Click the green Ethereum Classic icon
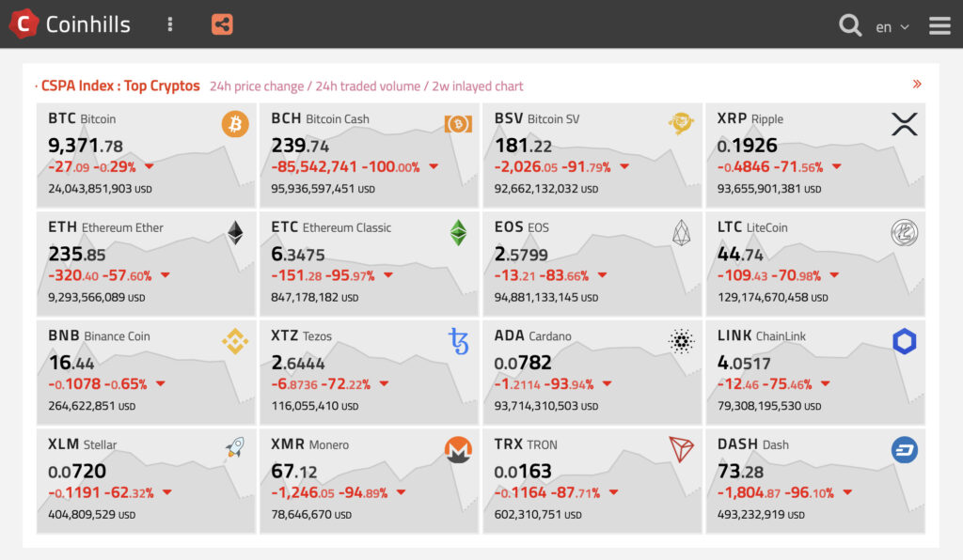The height and width of the screenshot is (560, 963). point(458,232)
